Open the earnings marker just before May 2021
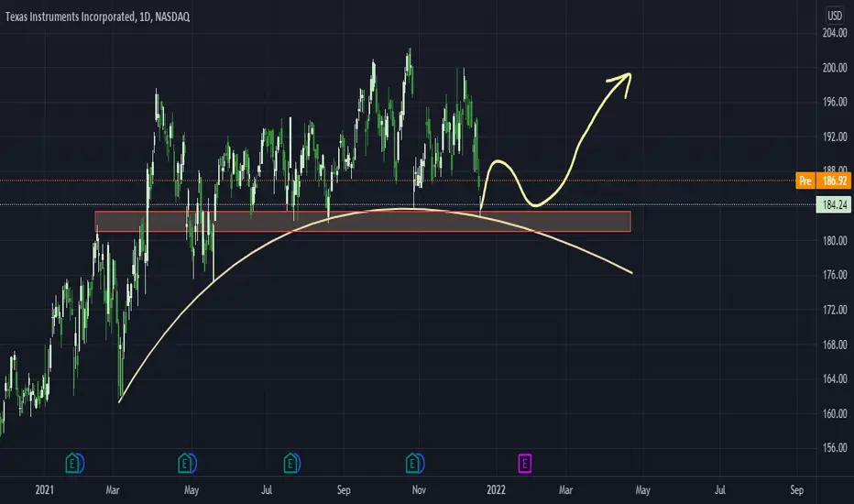854x504 pixels. [x=185, y=464]
